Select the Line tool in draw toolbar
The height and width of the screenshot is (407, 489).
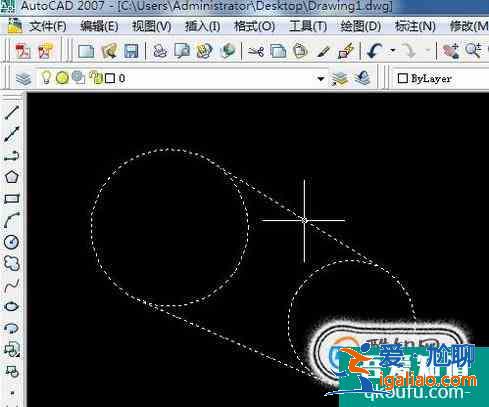coord(11,113)
